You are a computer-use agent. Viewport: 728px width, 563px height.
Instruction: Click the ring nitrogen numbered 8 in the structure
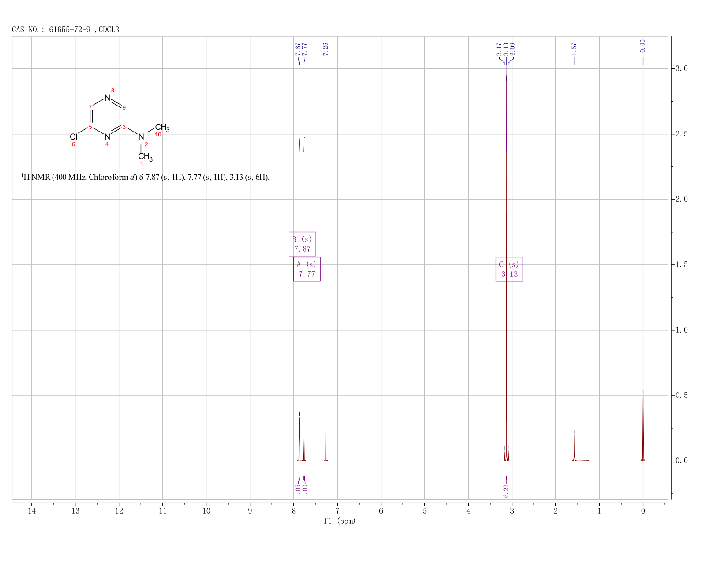[107, 98]
